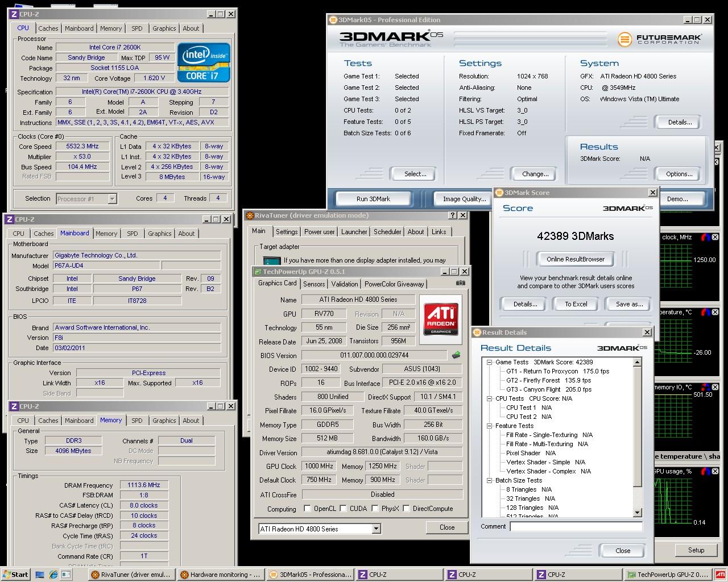Viewport: 728px width, 582px height.
Task: Enable the CUDA computing checkbox
Action: [x=343, y=509]
